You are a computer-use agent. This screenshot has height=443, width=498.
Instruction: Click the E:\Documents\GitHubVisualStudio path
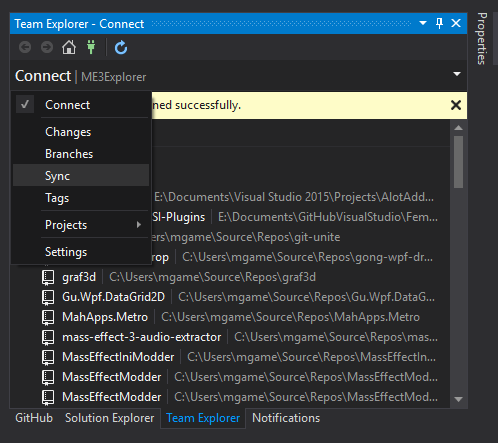pyautogui.click(x=328, y=217)
